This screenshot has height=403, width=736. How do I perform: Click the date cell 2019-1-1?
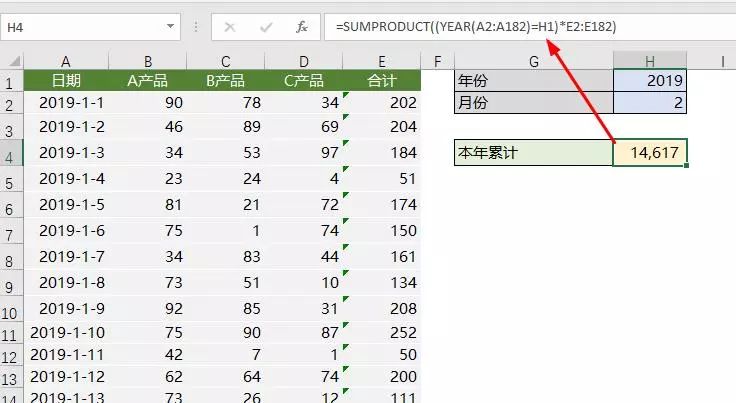click(66, 103)
